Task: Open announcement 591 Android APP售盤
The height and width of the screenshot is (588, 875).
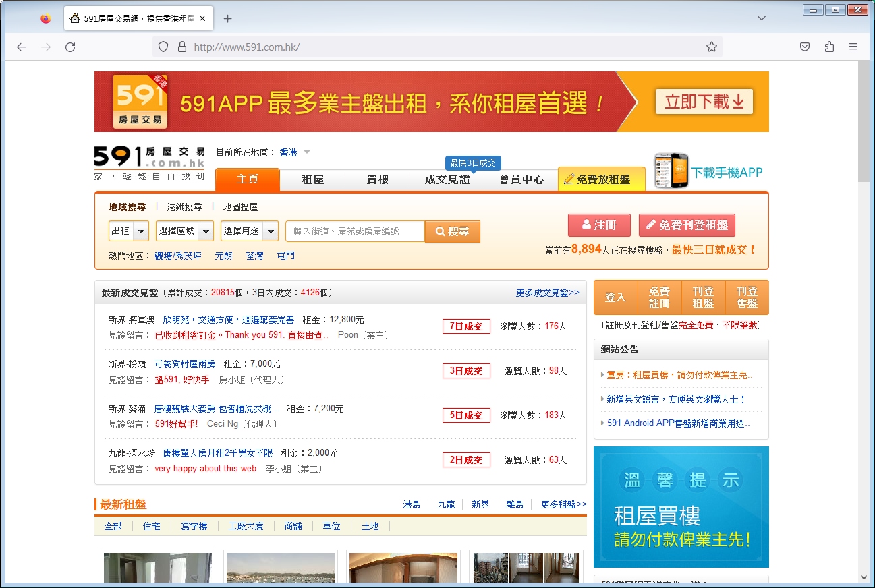Action: point(678,423)
